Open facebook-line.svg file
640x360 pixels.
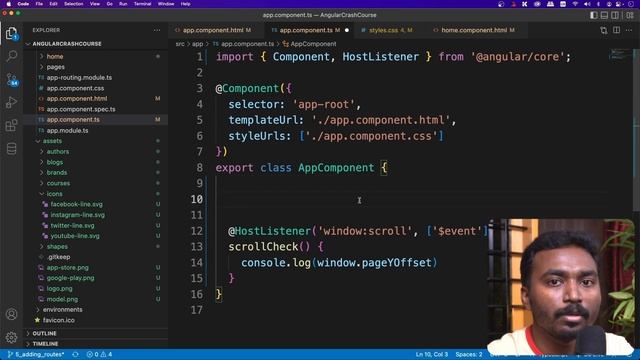76,204
